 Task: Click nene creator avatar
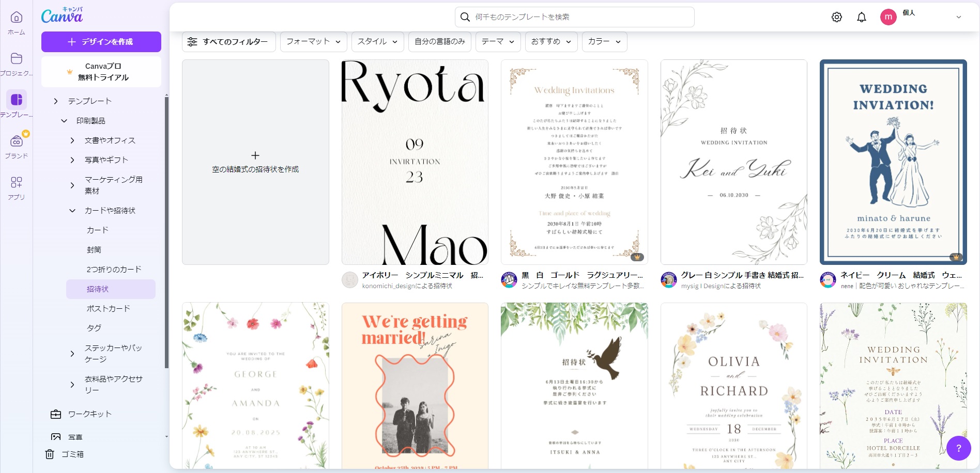coord(828,280)
